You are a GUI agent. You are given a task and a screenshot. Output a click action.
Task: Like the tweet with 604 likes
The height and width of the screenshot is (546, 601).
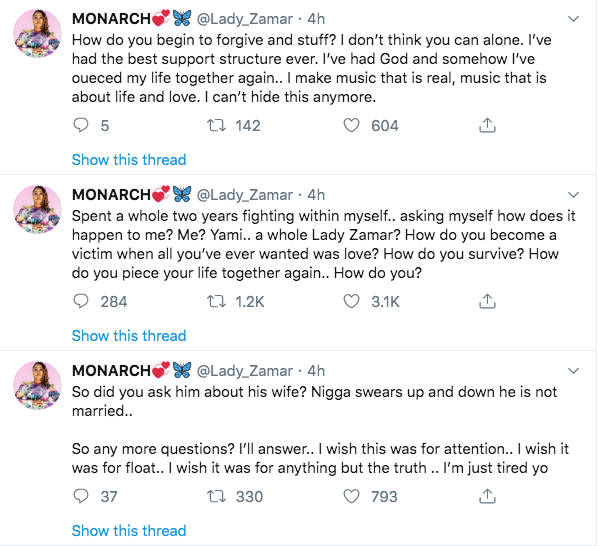(x=352, y=125)
